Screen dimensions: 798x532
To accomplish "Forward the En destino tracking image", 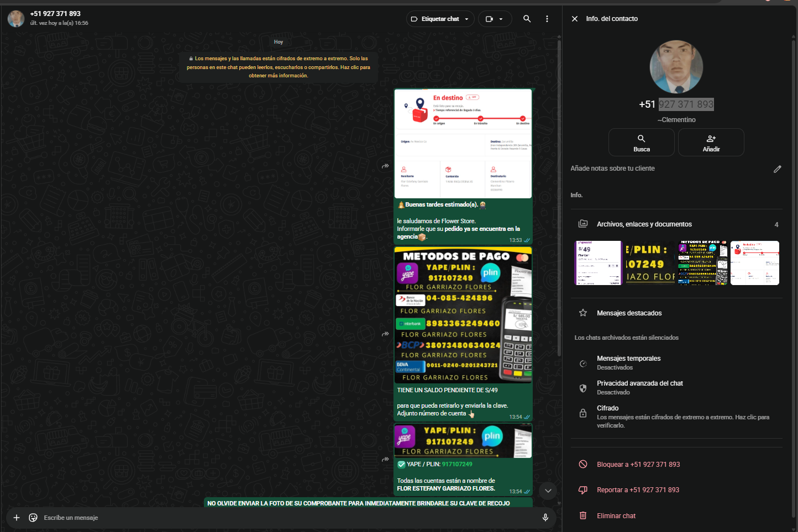I will pyautogui.click(x=385, y=166).
